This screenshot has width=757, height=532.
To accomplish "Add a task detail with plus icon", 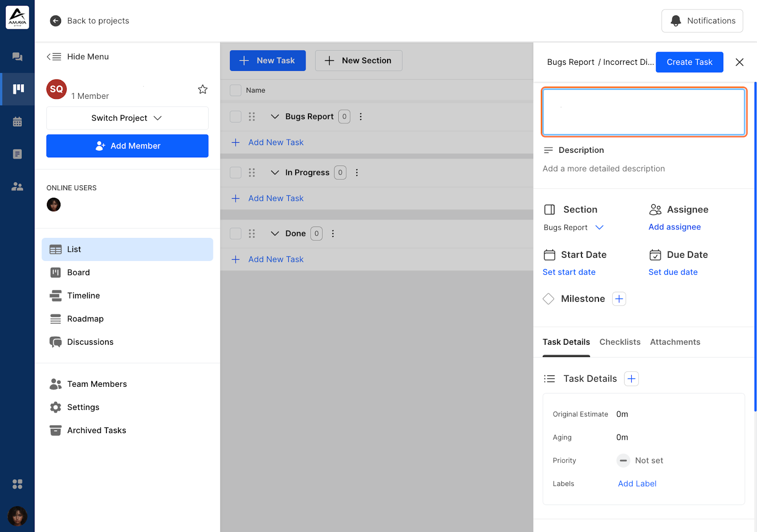I will pos(631,379).
